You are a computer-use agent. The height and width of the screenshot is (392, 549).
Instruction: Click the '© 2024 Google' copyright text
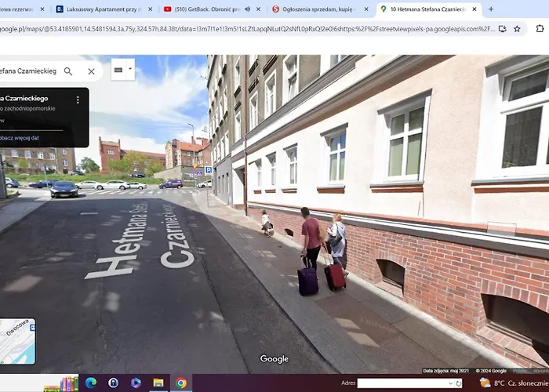[x=491, y=371]
